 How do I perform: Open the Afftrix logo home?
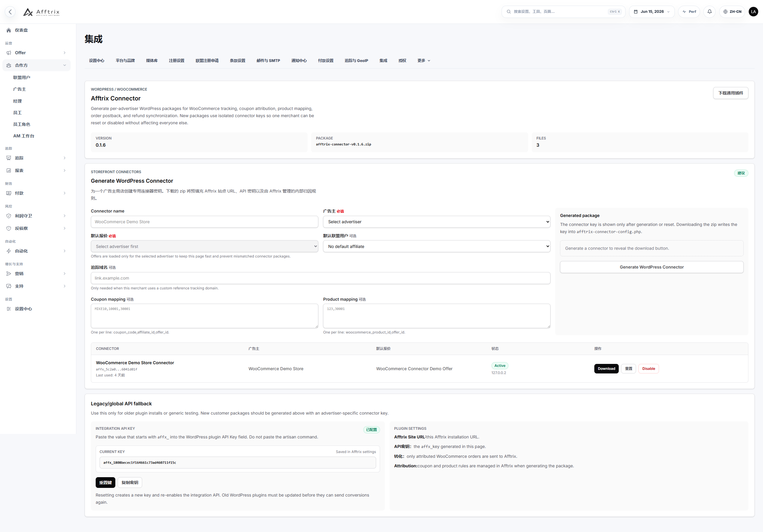point(41,12)
